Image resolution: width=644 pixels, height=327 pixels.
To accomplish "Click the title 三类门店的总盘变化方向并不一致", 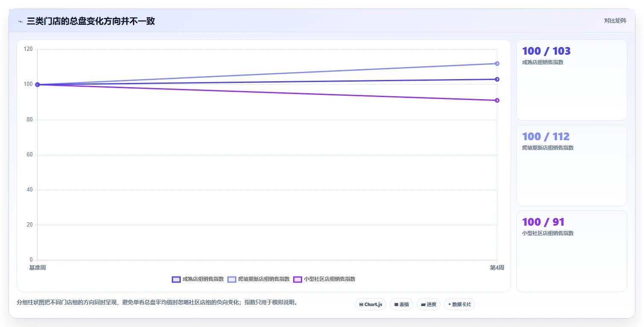I will click(91, 21).
